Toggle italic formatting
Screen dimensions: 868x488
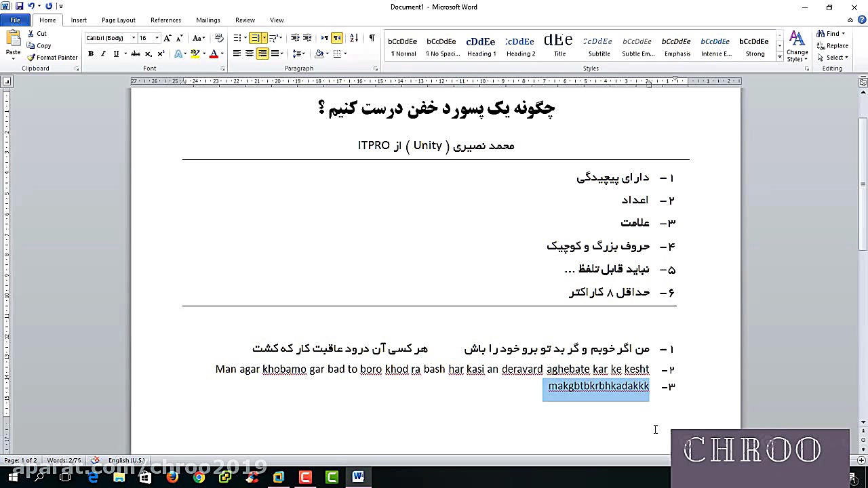tap(102, 53)
